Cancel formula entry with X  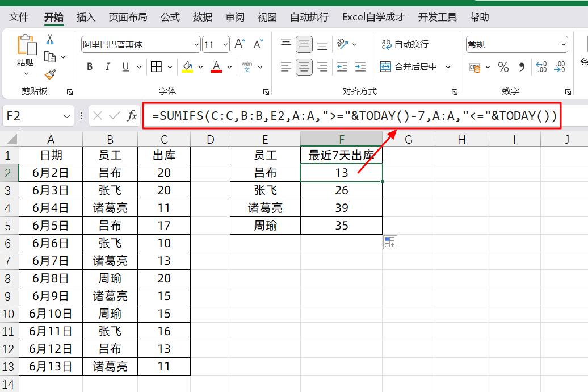(x=98, y=116)
